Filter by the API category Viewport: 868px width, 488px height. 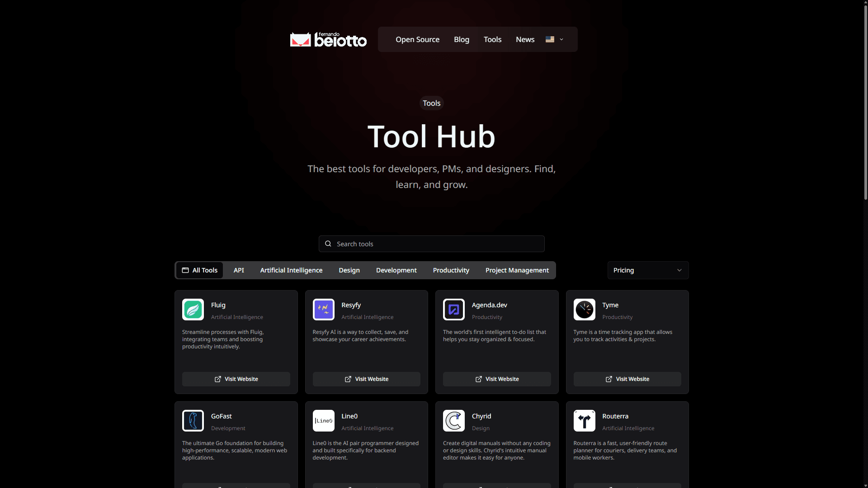coord(239,270)
